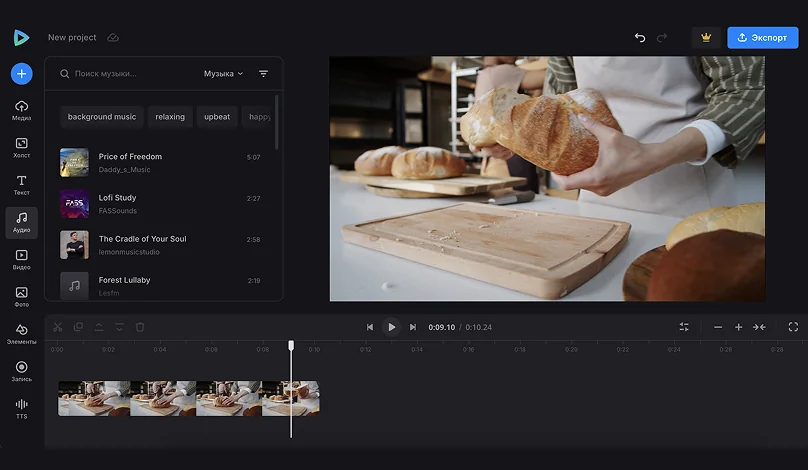Click the New project title
The width and height of the screenshot is (808, 470).
(x=72, y=38)
